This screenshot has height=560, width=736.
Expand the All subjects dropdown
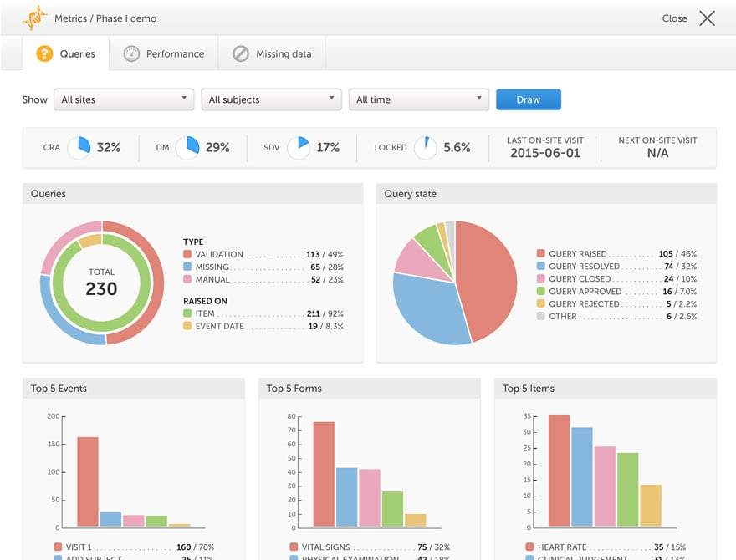click(x=271, y=99)
